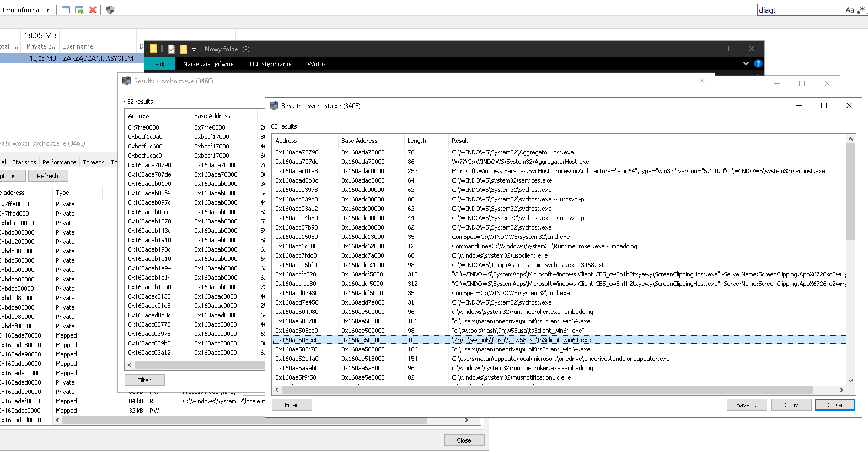The width and height of the screenshot is (868, 453).
Task: Switch to the Threads tab
Action: (x=94, y=162)
